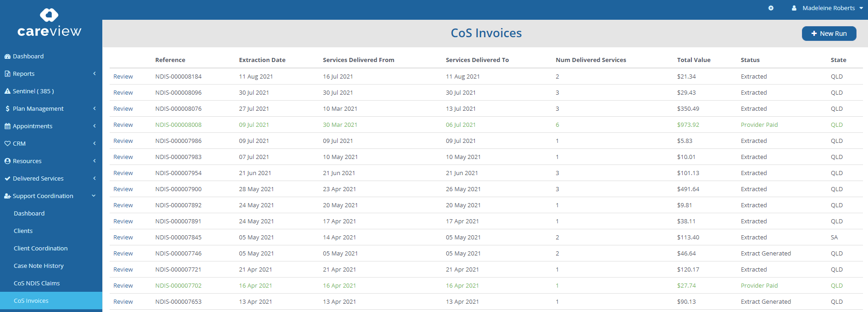Expand the Resources chevron

(x=95, y=161)
